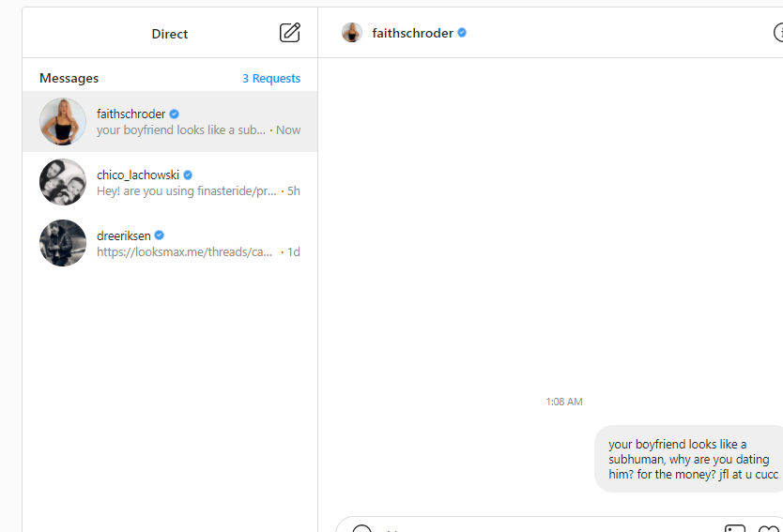Click the verified badge next to chico_lachowski
The image size is (783, 532).
pos(188,175)
